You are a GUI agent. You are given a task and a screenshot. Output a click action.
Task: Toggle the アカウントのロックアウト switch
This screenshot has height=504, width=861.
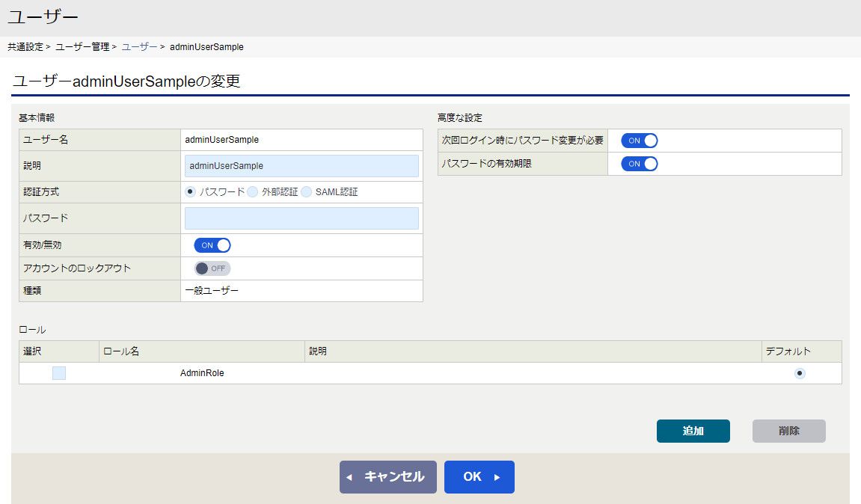[212, 268]
